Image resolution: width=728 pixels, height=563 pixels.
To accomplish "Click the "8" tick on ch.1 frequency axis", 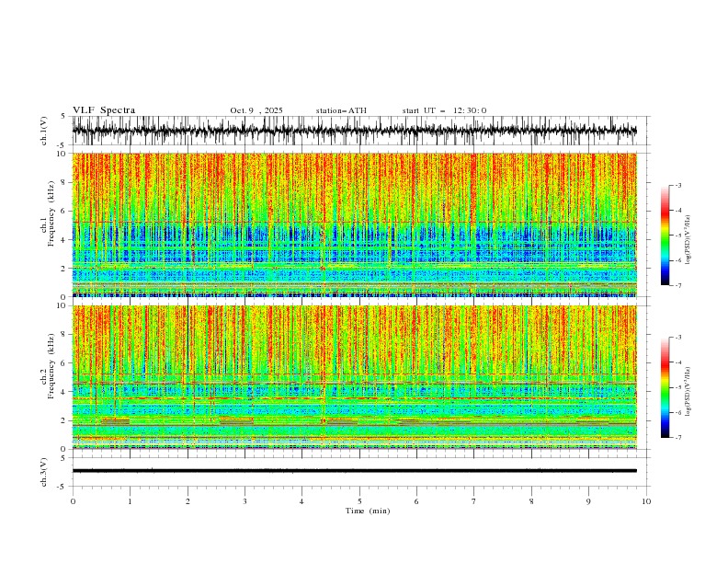I will [x=65, y=182].
